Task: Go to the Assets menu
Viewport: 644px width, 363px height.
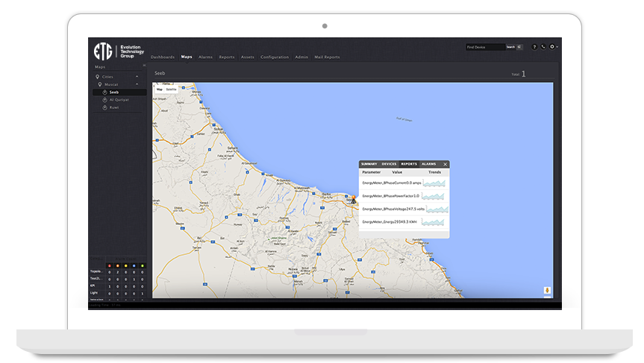Action: tap(247, 57)
